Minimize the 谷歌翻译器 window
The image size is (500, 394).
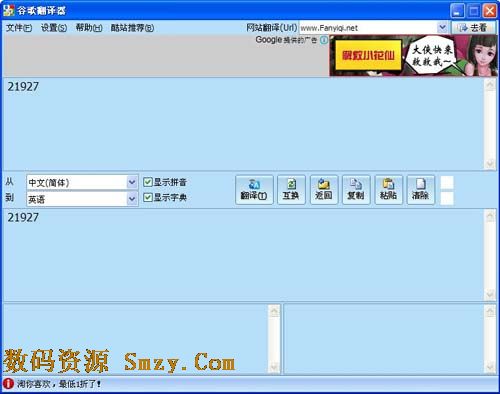pos(457,11)
